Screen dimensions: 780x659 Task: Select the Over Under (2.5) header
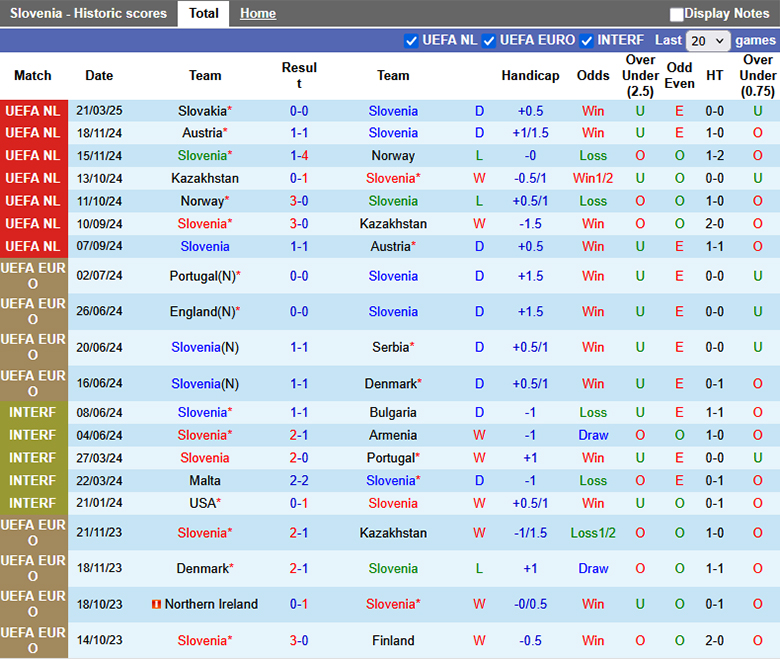(x=640, y=76)
